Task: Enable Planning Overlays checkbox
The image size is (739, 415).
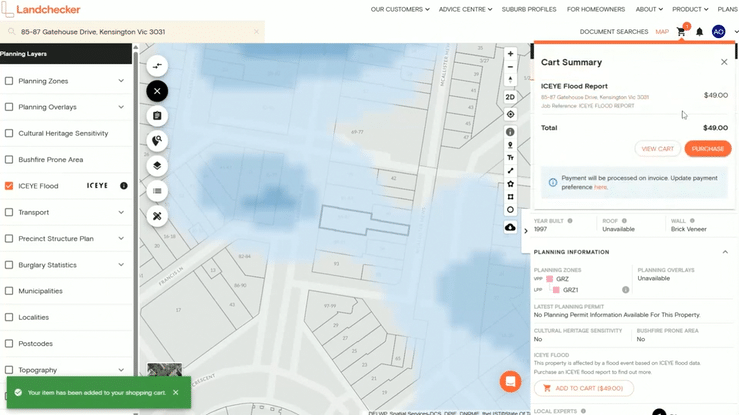Action: (x=9, y=107)
